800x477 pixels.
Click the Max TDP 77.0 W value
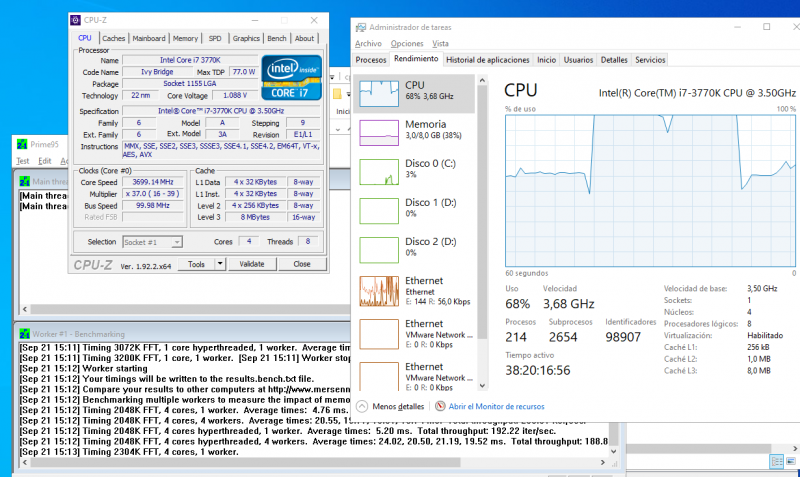click(243, 72)
